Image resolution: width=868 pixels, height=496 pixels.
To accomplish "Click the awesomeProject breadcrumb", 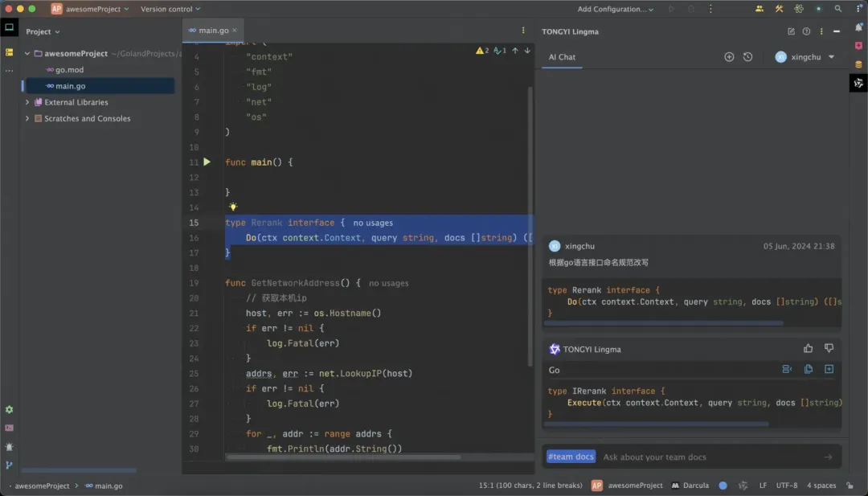I will point(42,486).
